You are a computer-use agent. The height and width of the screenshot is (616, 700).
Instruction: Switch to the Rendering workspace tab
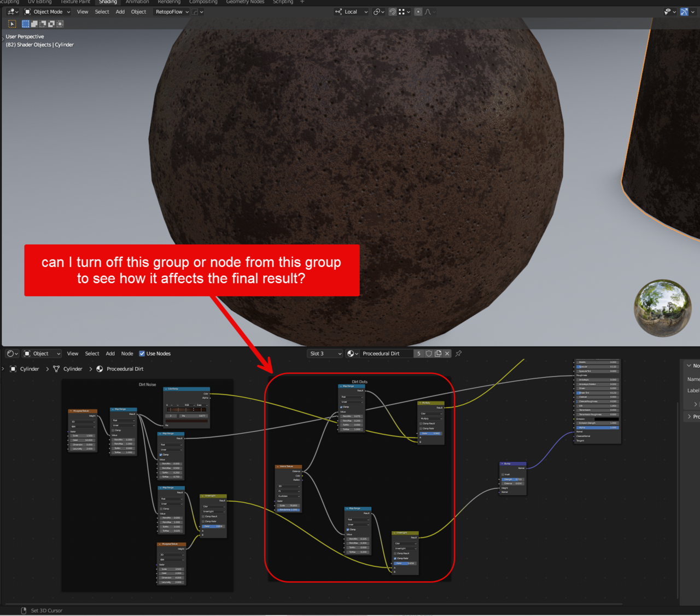pos(169,2)
